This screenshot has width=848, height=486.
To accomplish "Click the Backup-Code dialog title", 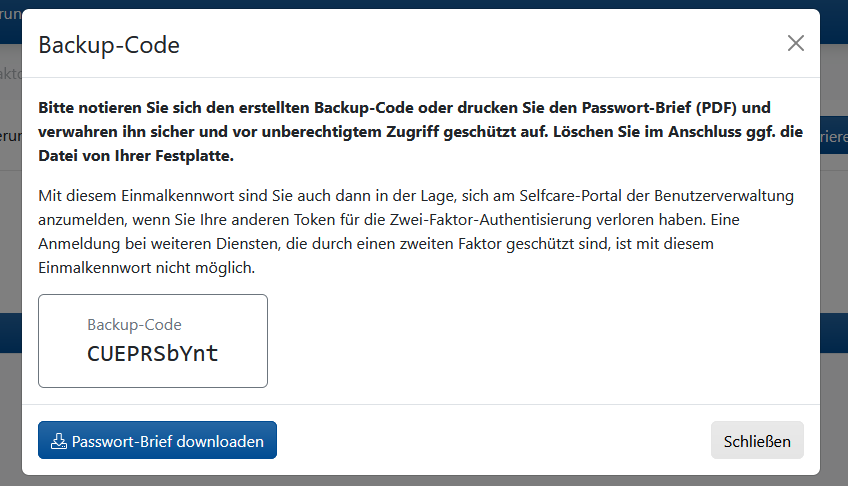I will point(109,44).
